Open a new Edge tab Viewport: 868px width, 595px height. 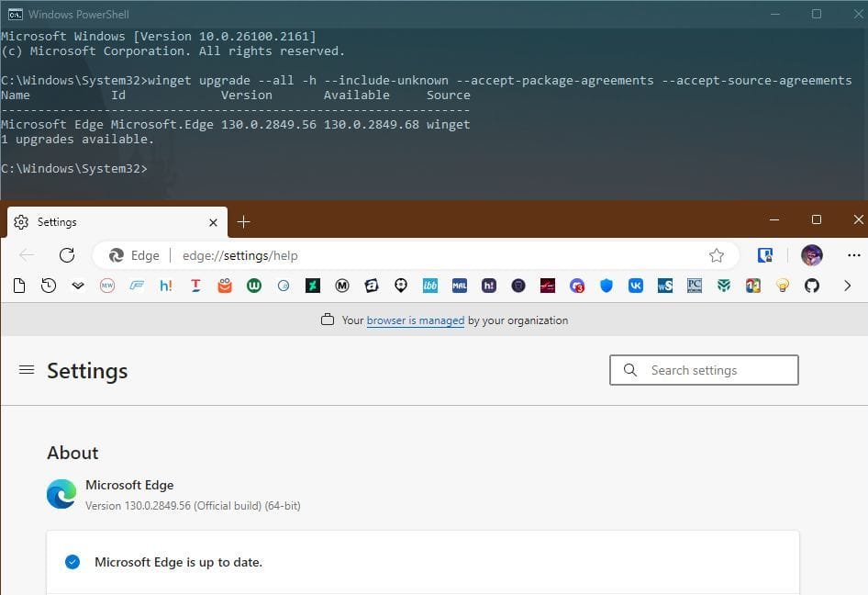click(243, 222)
